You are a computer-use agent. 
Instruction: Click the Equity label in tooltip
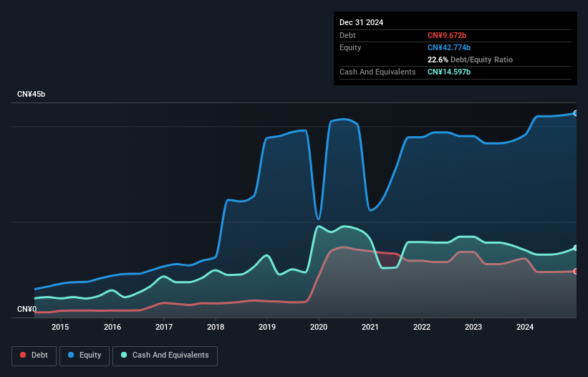(350, 47)
